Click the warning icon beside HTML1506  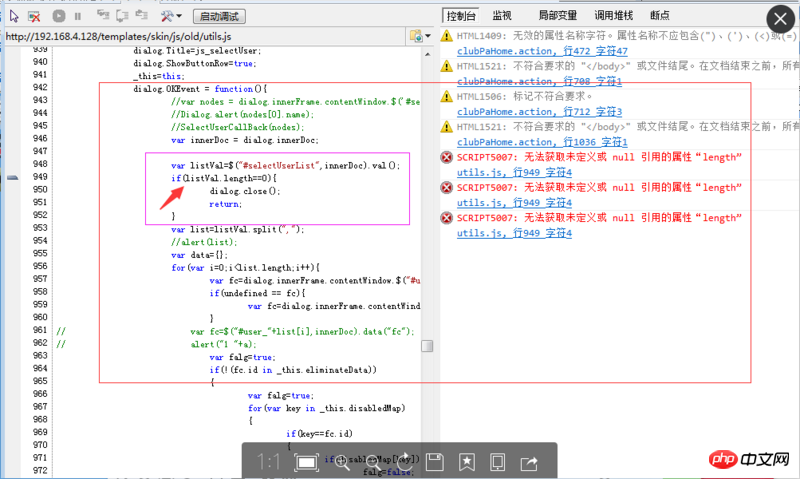447,96
